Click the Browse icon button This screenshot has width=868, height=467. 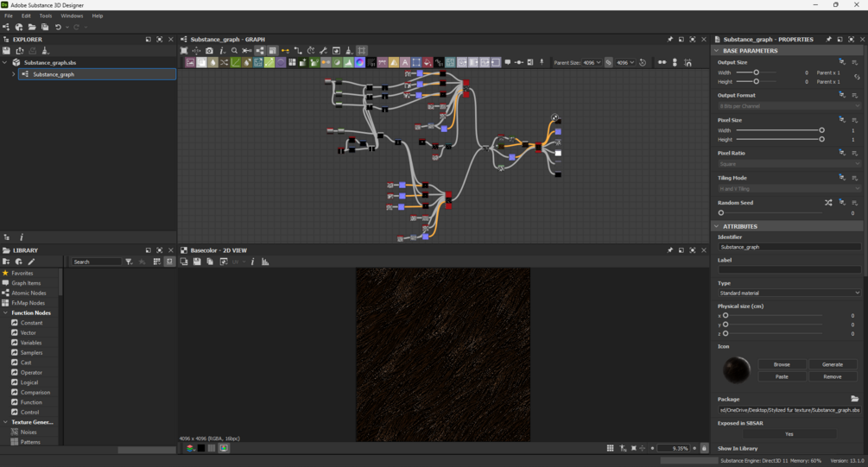click(x=782, y=364)
